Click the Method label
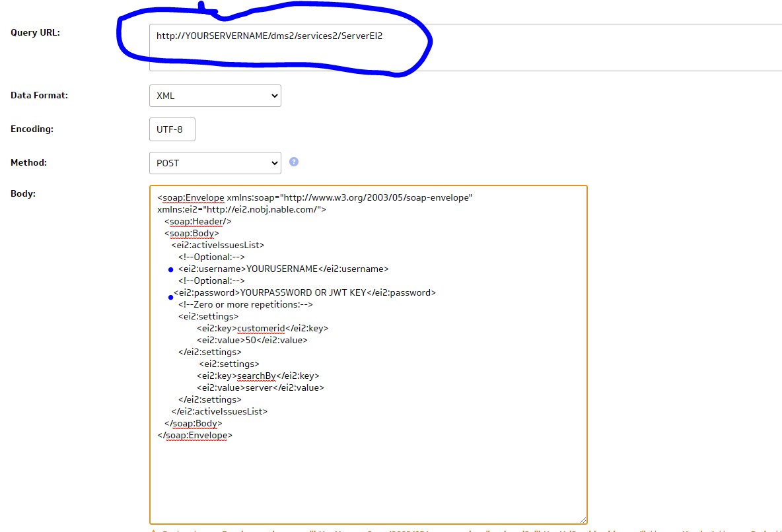Viewport: 782px width, 532px height. (x=28, y=162)
